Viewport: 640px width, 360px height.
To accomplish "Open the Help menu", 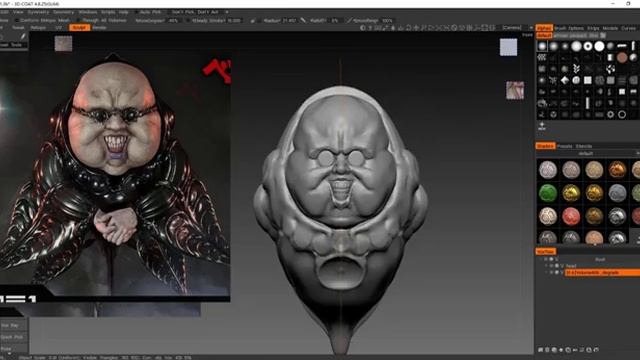I will tap(124, 12).
